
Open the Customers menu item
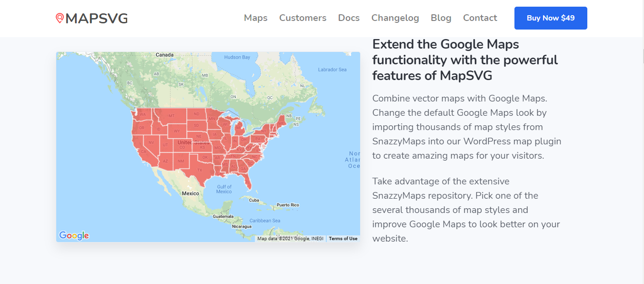[x=303, y=18]
